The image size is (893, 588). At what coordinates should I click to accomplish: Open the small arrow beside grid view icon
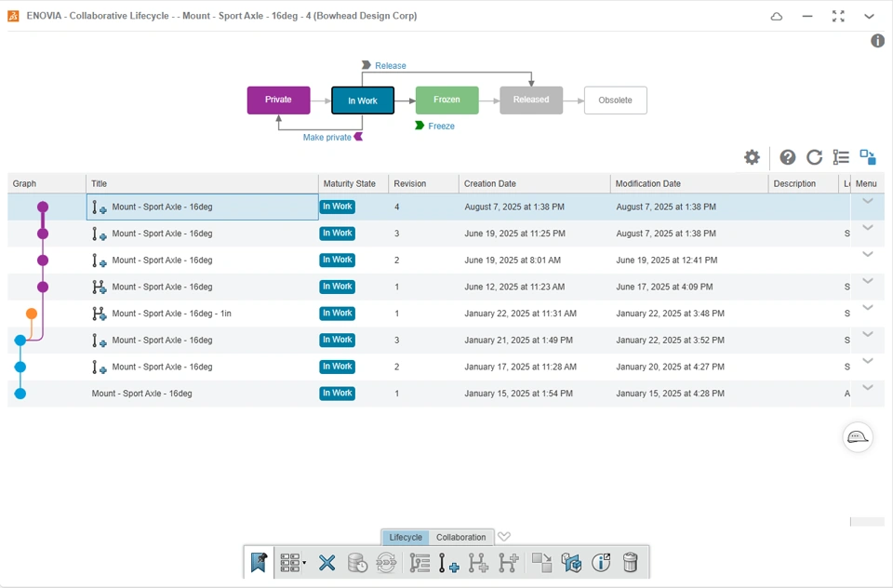point(304,563)
